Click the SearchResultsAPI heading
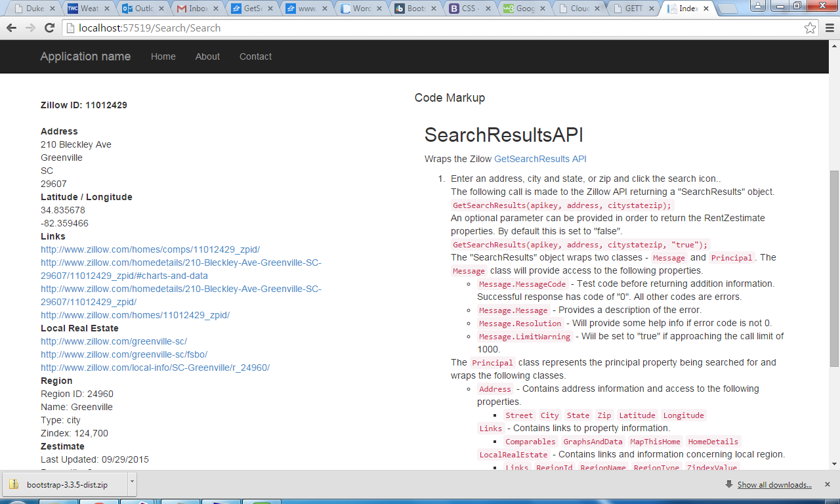The height and width of the screenshot is (504, 840). coord(504,135)
